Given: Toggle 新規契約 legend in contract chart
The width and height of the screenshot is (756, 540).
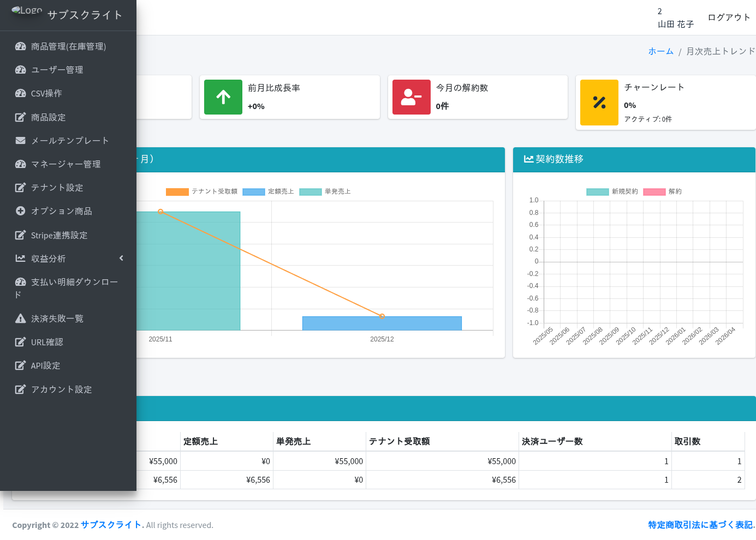Looking at the screenshot, I should click(x=612, y=191).
